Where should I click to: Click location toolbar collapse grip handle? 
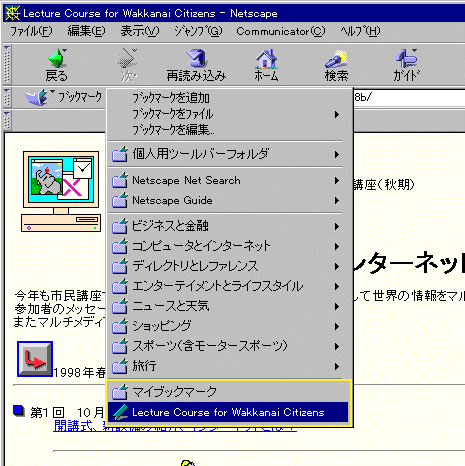pyautogui.click(x=7, y=97)
